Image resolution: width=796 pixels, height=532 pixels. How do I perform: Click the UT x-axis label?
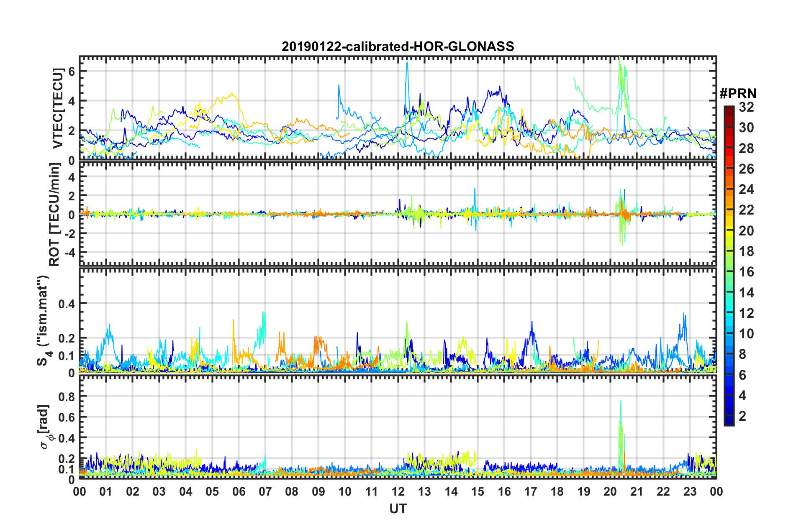point(398,509)
